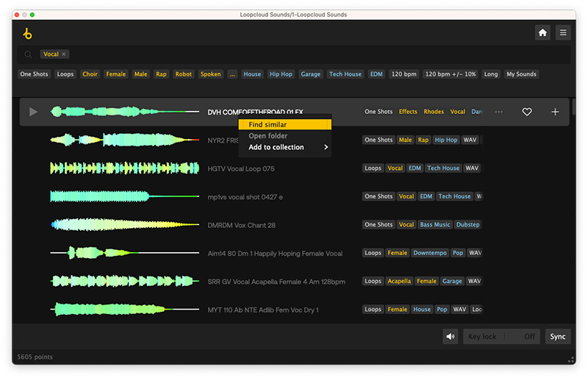588x378 pixels.
Task: Click the search magnifier icon
Action: coord(28,54)
